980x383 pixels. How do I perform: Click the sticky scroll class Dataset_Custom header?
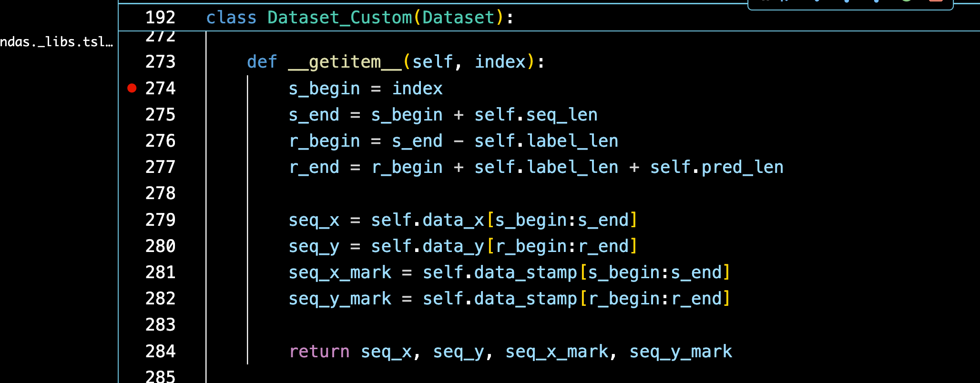pos(360,18)
